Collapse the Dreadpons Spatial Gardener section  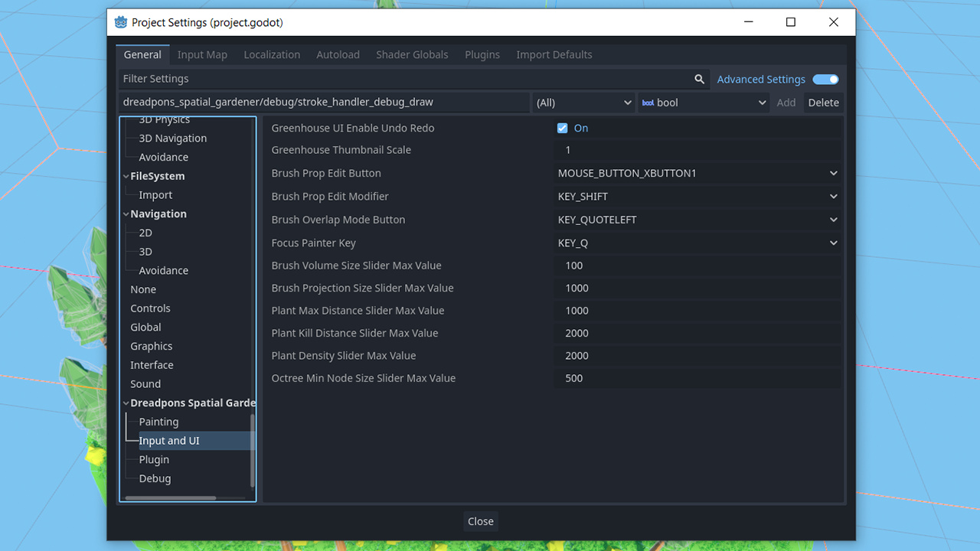(126, 403)
